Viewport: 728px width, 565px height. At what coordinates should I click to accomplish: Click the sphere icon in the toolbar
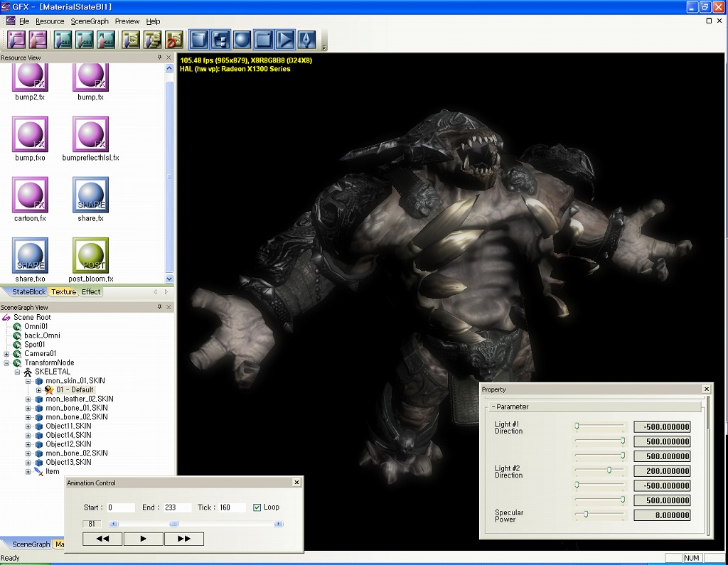click(x=242, y=39)
